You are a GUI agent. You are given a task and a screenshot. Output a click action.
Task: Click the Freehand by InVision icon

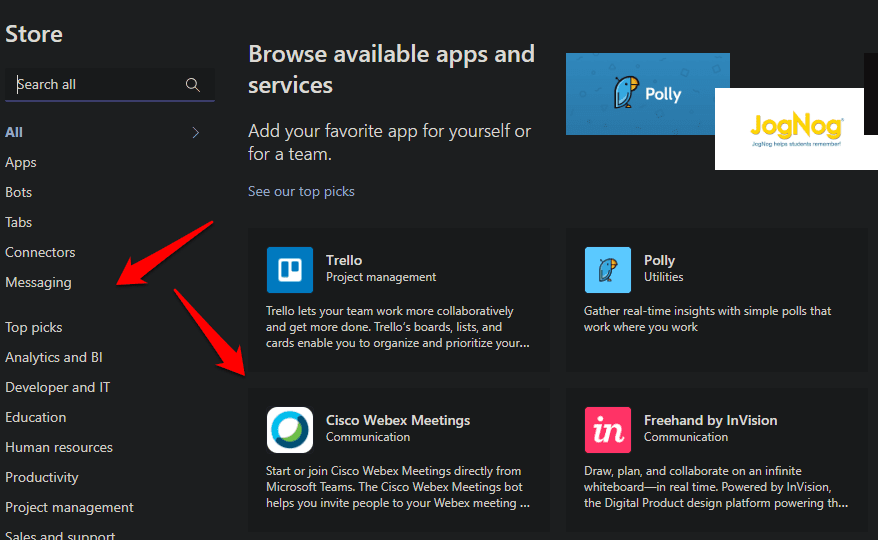(x=608, y=430)
